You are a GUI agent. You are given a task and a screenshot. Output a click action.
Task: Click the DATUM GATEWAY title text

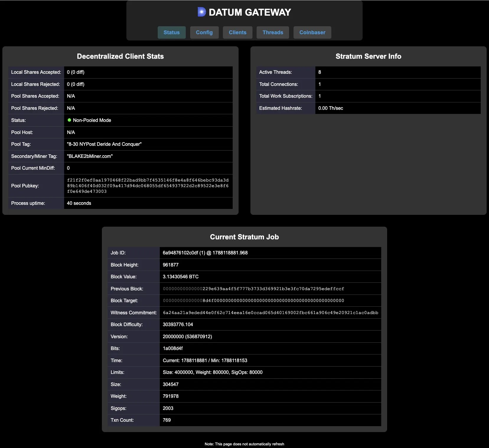(x=250, y=12)
